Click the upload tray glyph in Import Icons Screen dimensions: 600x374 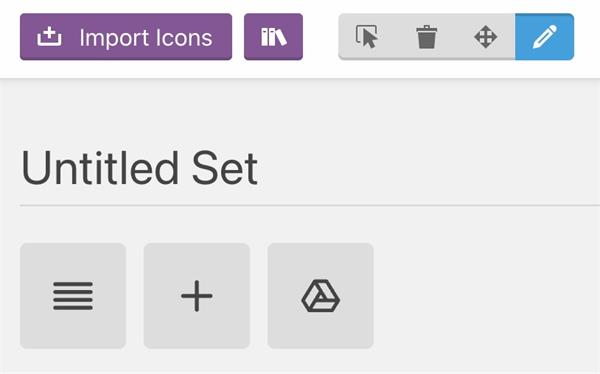pyautogui.click(x=49, y=37)
